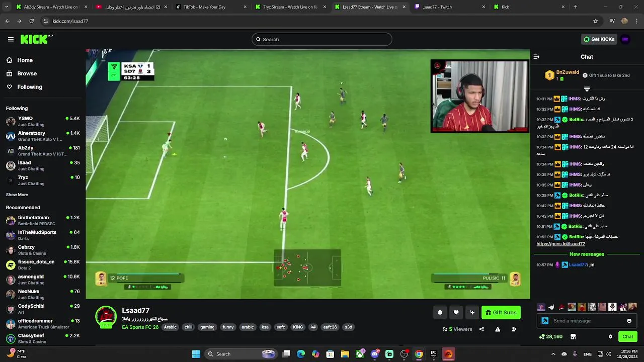Toggle the heart follow button

[456, 313]
